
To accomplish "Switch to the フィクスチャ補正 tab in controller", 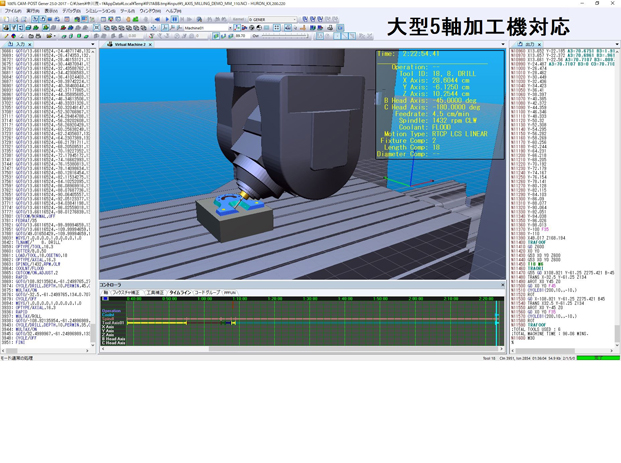I will (126, 292).
